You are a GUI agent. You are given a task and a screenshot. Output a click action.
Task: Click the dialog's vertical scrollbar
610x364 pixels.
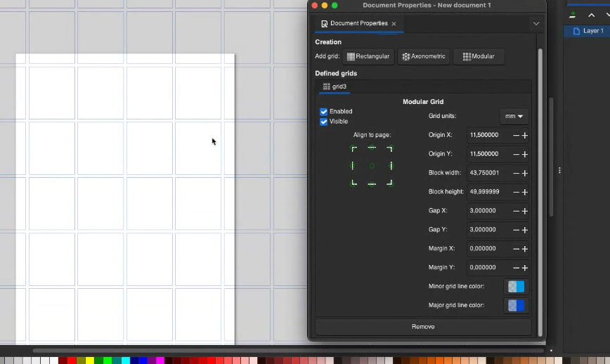[540, 193]
